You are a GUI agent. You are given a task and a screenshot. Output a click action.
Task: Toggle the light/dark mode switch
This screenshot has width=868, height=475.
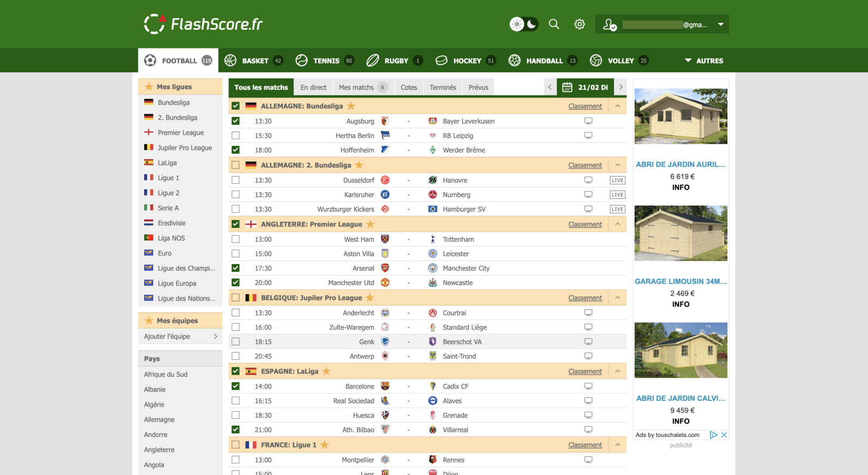click(x=524, y=24)
